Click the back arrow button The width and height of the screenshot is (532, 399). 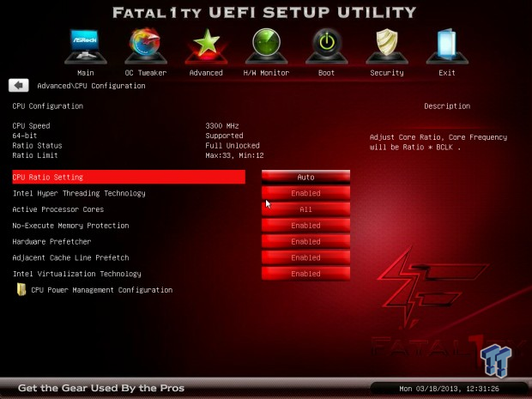coord(19,86)
